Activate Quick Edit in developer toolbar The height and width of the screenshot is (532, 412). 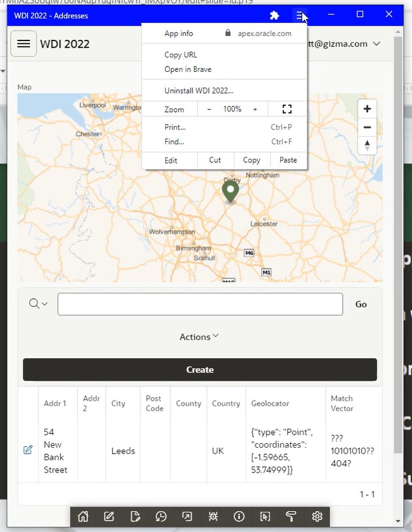265,516
